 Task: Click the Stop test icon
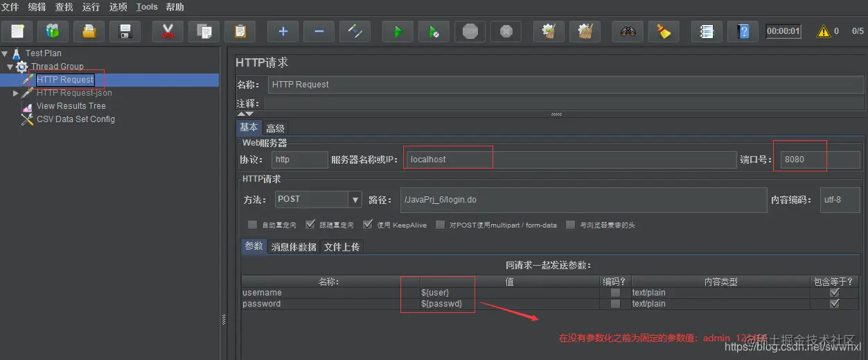point(470,31)
